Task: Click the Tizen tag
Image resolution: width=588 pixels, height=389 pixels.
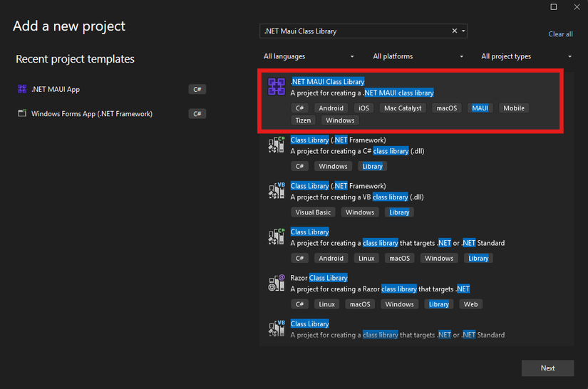Action: [x=303, y=120]
